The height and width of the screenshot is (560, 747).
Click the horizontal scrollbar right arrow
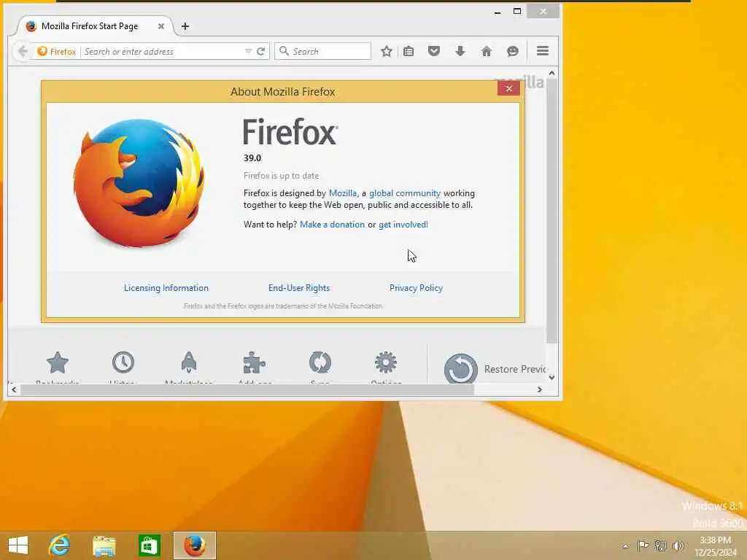pos(539,389)
